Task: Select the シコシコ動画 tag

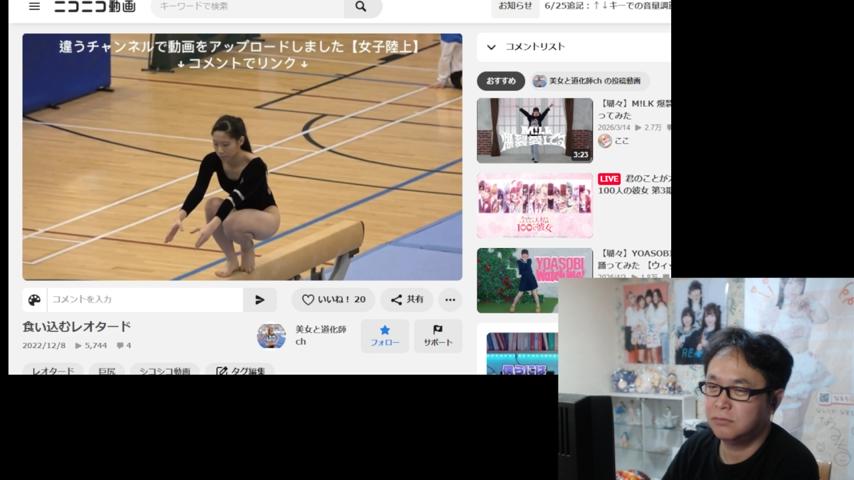Action: (165, 370)
